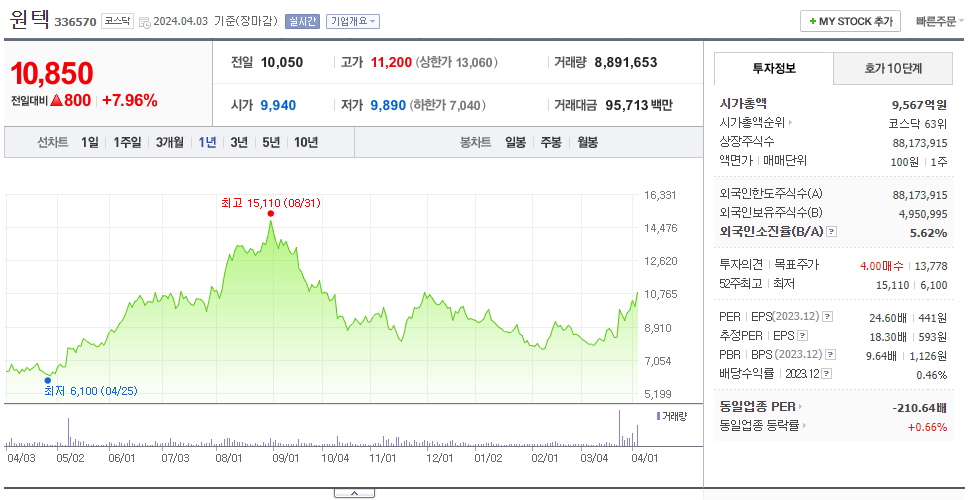Viewport: 968px width, 500px height.
Task: Show the 일봉 daily candle chart
Action: pyautogui.click(x=515, y=143)
